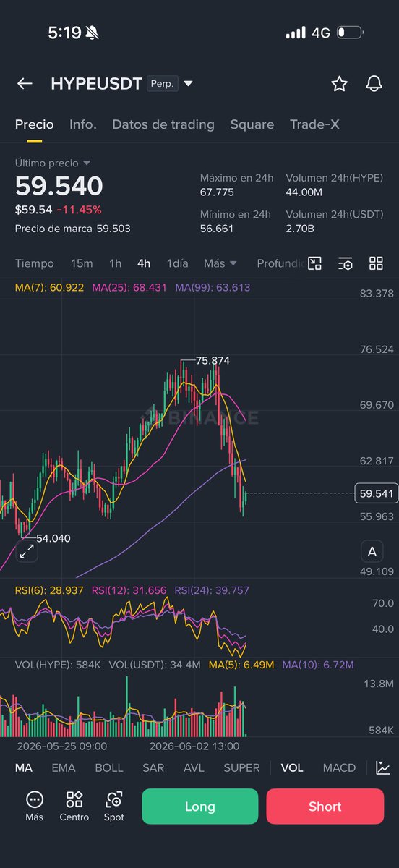Expand the HYPEUSDT pair selector arrow
This screenshot has height=868, width=399.
pyautogui.click(x=189, y=84)
